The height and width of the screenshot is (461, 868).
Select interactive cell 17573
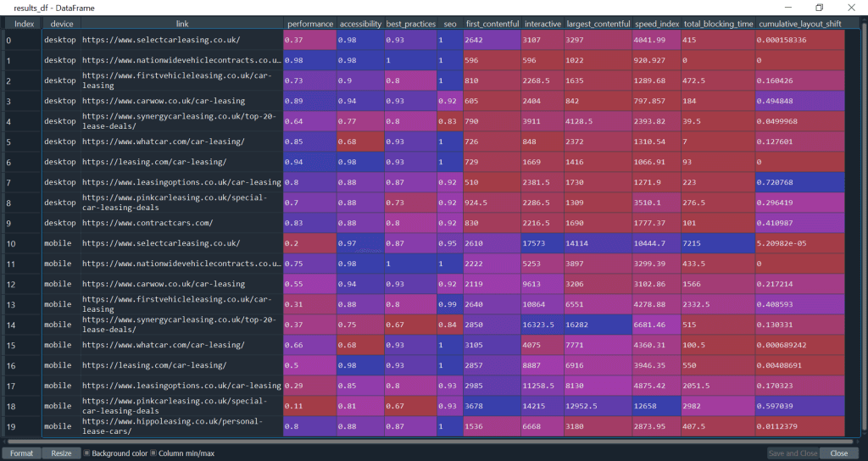click(x=542, y=243)
